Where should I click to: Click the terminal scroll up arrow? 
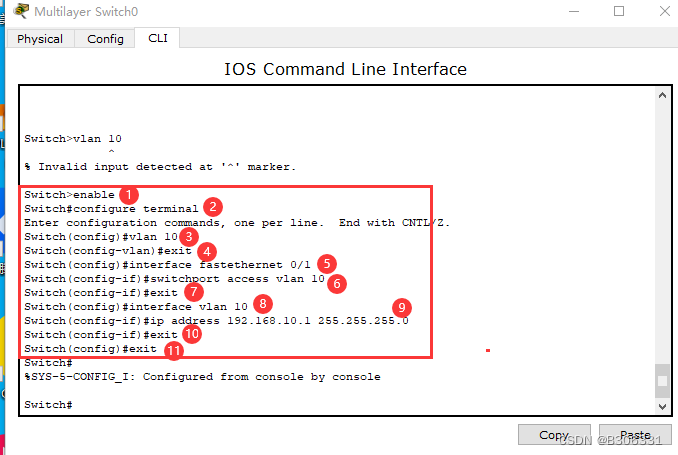click(x=662, y=95)
